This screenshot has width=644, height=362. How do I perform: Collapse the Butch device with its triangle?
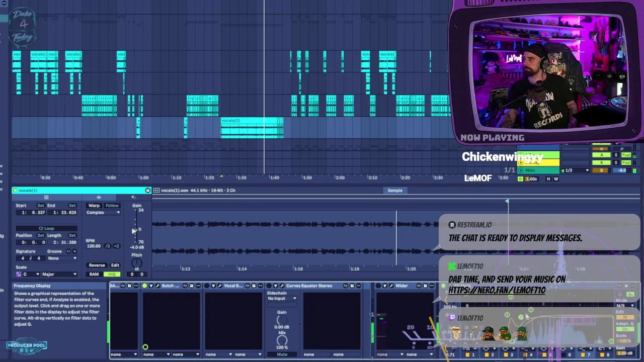[x=151, y=286]
